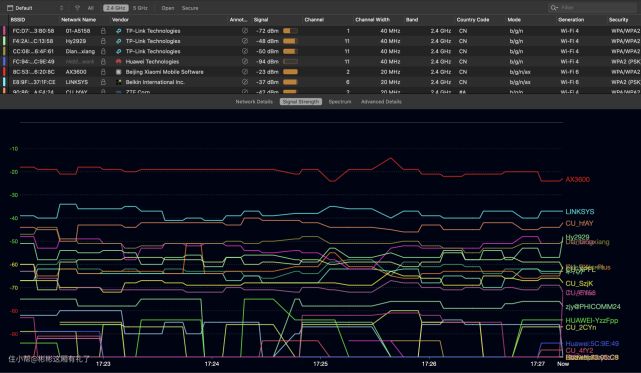
Task: Toggle the Open networks filter
Action: [x=168, y=8]
